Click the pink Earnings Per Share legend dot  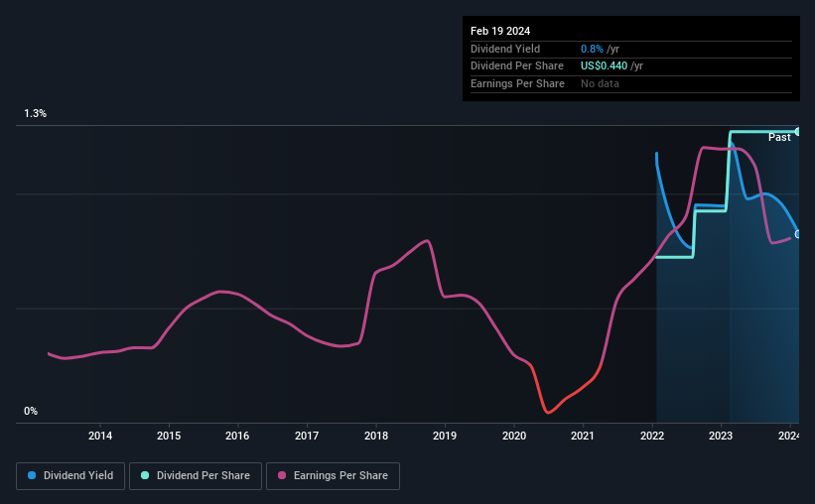(282, 475)
